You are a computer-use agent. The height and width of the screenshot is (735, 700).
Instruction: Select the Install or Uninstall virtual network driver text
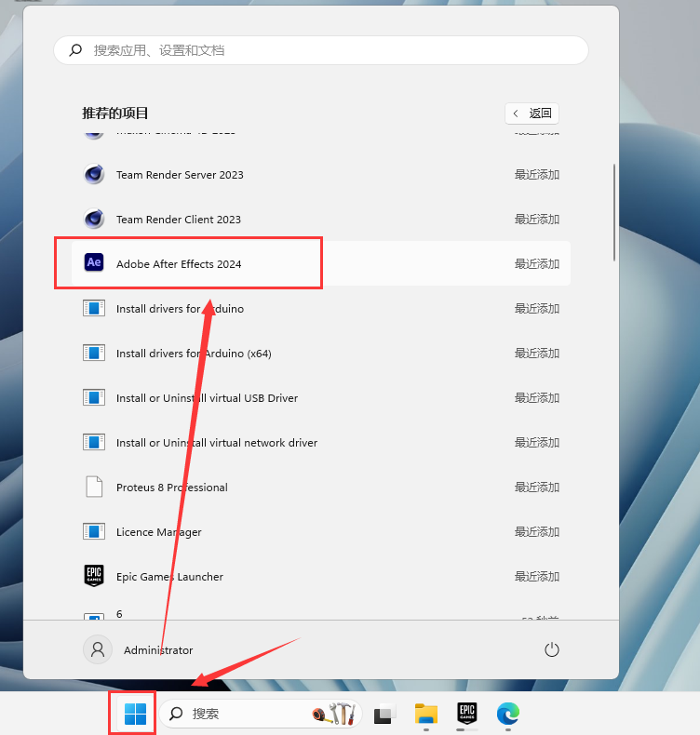point(217,443)
